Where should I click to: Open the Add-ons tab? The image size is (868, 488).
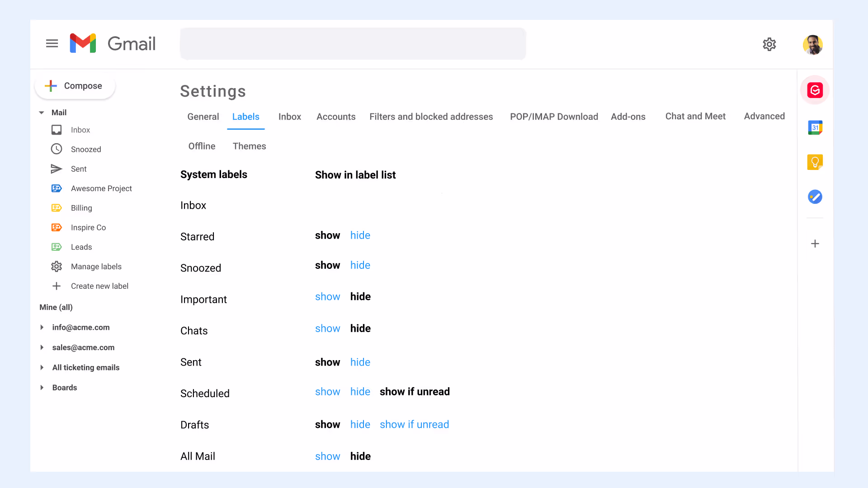pyautogui.click(x=628, y=117)
